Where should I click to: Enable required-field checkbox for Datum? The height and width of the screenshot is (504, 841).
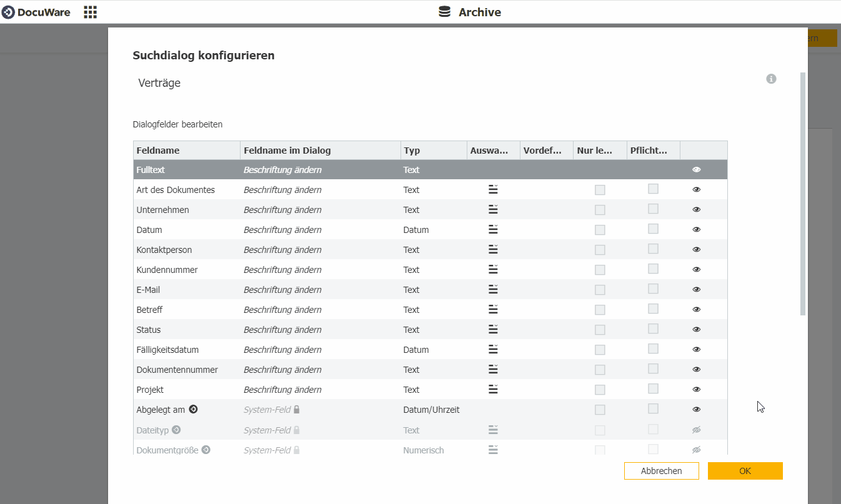[x=653, y=229]
